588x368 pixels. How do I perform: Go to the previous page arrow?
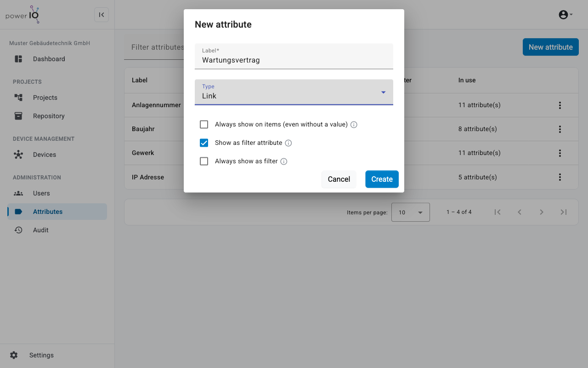(520, 212)
